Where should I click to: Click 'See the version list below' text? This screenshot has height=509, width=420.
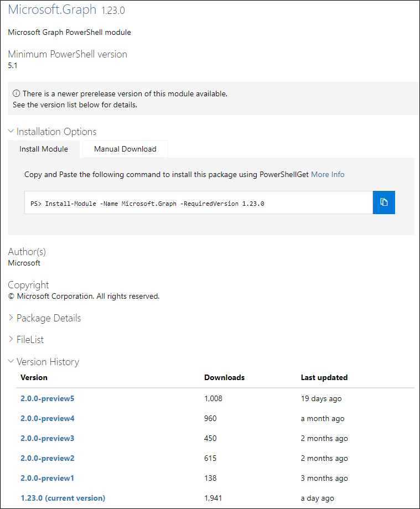tap(75, 105)
